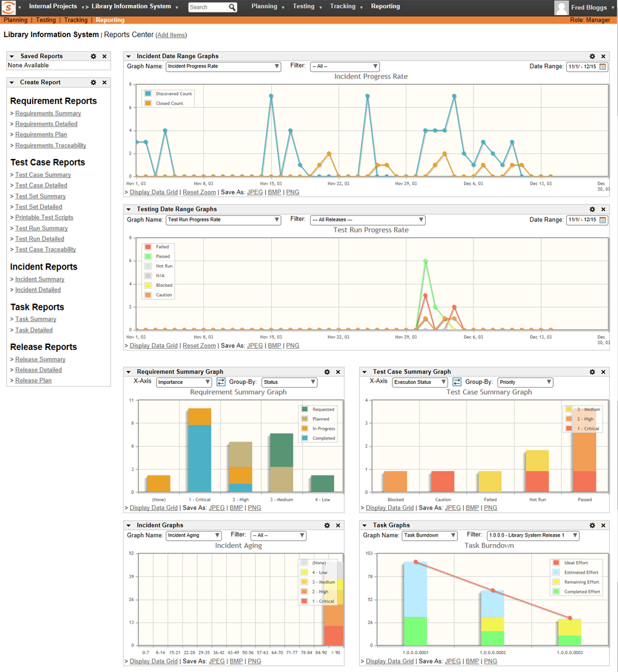Open Printable Test Scripts report link

pos(44,218)
